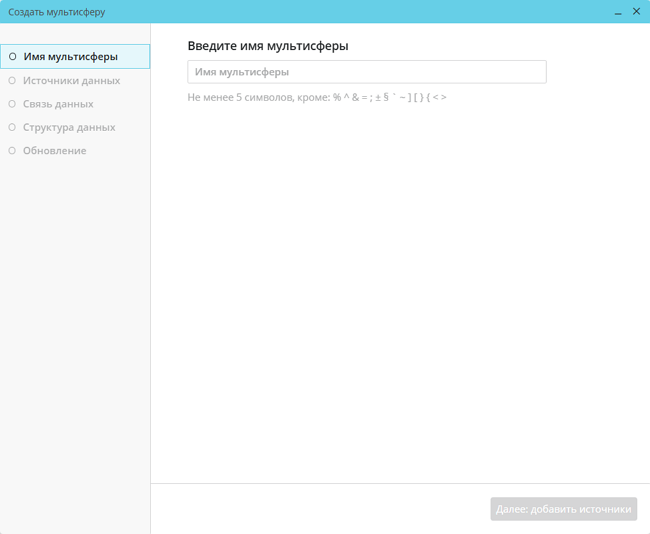Viewport: 650px width, 534px height.
Task: Hit the circle icon beside Обновление
Action: click(12, 151)
